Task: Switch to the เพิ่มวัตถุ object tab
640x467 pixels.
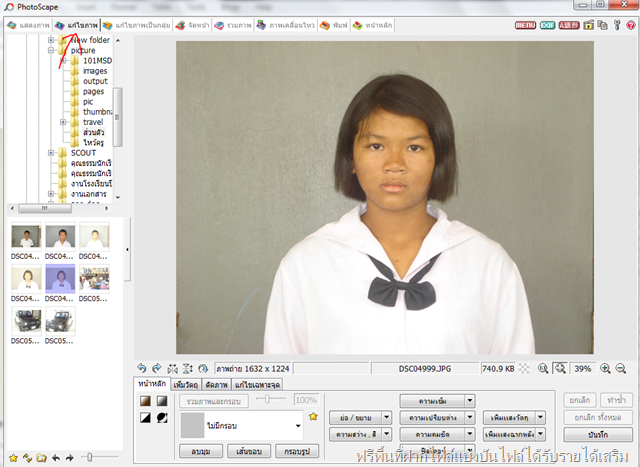Action: click(x=186, y=385)
